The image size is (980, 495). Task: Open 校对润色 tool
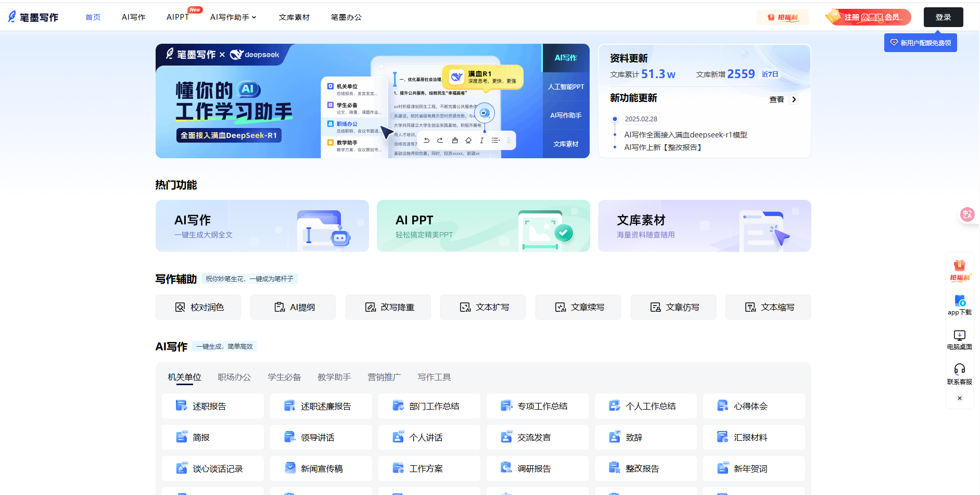tap(198, 307)
